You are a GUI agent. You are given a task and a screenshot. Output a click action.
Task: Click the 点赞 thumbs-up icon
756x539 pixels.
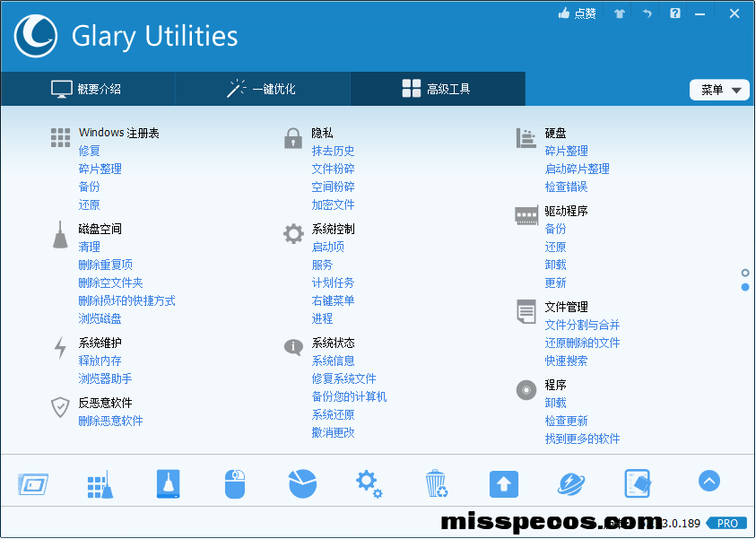coord(563,13)
